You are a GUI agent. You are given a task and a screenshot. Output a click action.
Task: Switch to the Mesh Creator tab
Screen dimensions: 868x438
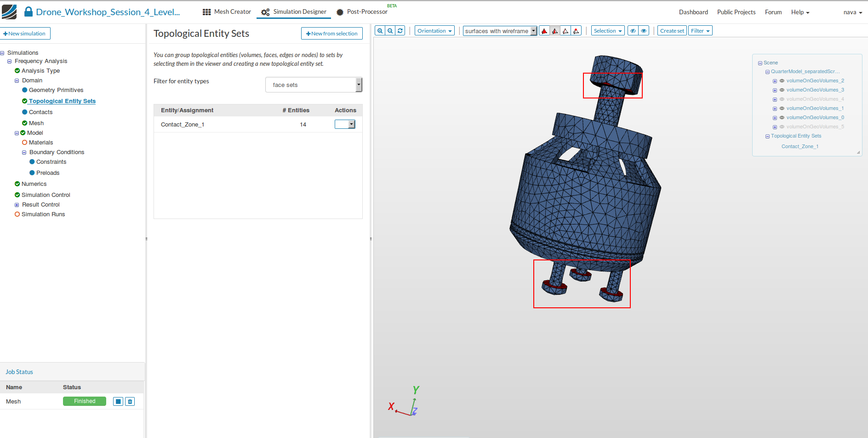[x=227, y=12]
